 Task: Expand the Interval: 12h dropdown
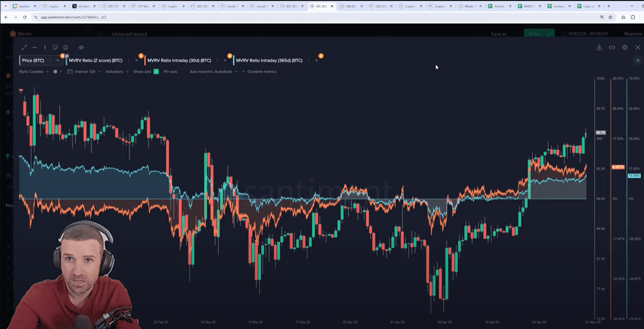tap(84, 72)
